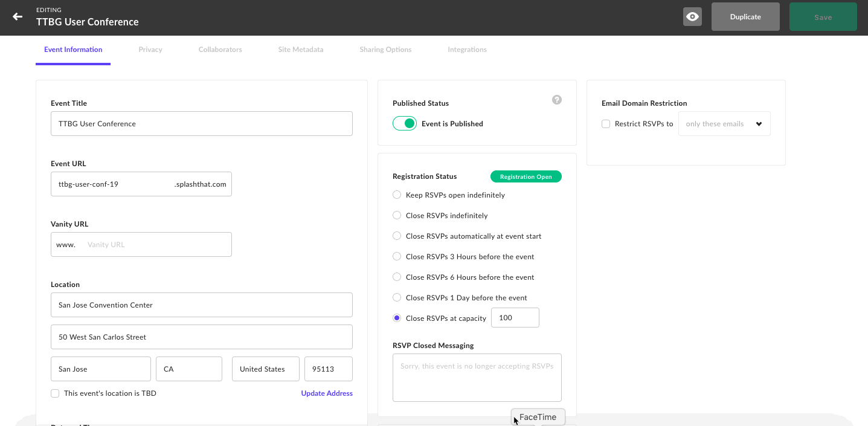Select Close RSVPs 6 Hours before event
The width and height of the screenshot is (868, 426).
[x=397, y=277]
